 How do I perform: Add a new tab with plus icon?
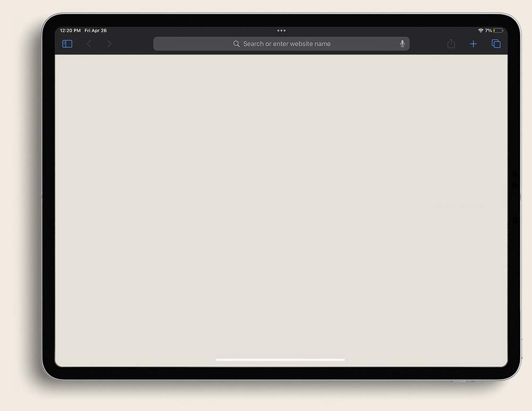(473, 44)
